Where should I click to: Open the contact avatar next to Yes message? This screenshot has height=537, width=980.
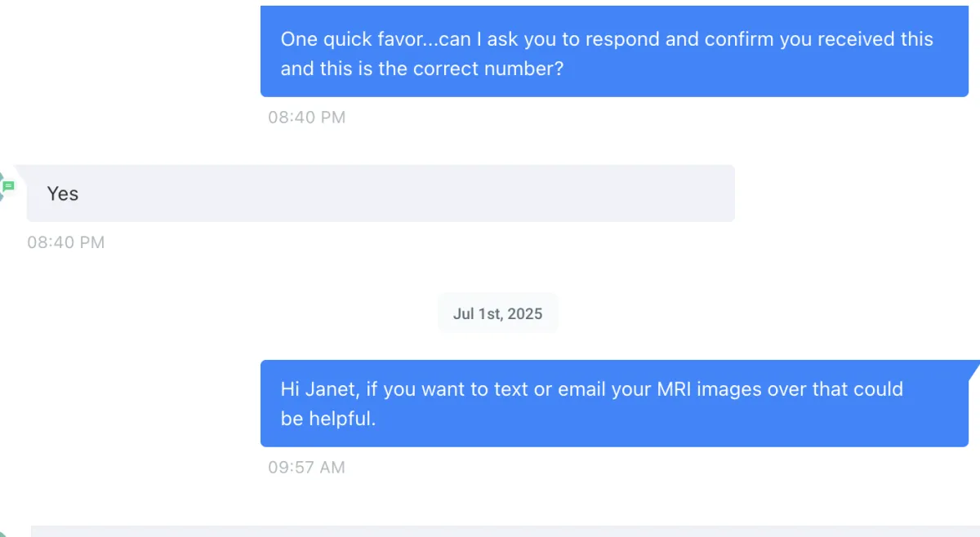(2, 188)
